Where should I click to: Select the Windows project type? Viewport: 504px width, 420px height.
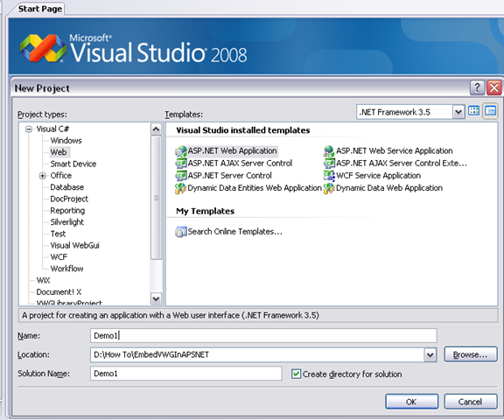(66, 141)
